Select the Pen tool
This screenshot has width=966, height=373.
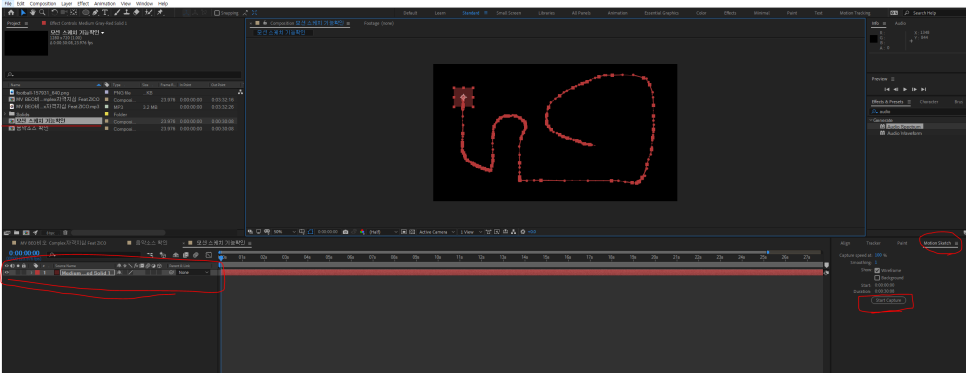(x=95, y=12)
